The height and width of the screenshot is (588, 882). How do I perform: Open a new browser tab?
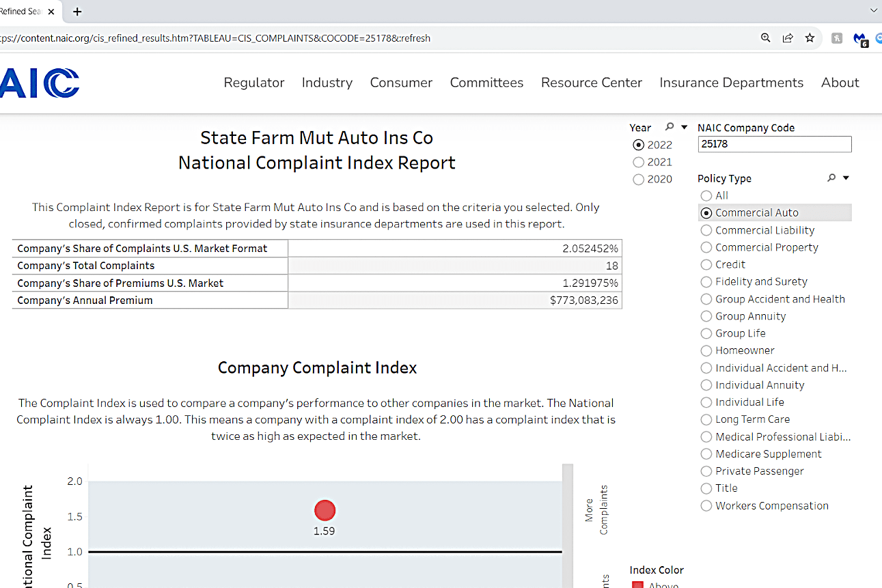pos(77,12)
